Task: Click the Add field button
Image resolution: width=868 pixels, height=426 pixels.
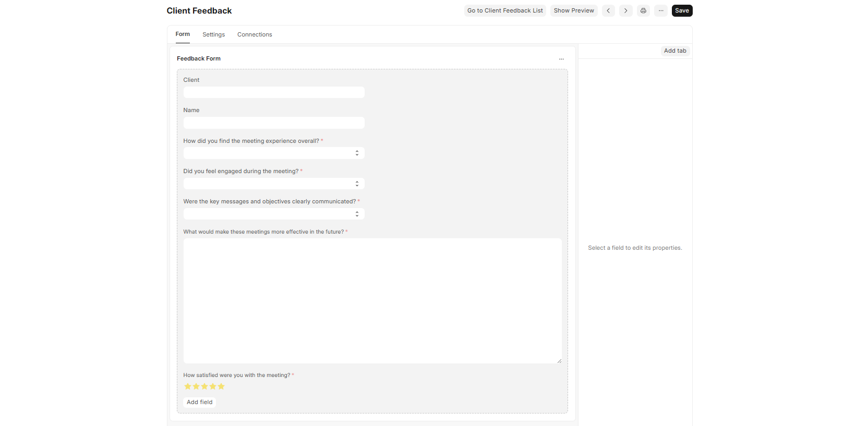Action: (200, 402)
